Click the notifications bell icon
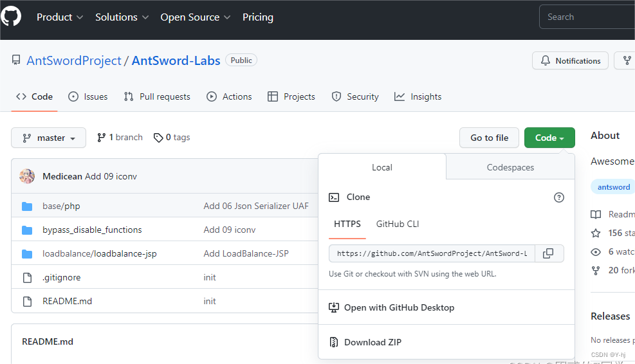Viewport: 635px width, 364px height. 546,61
